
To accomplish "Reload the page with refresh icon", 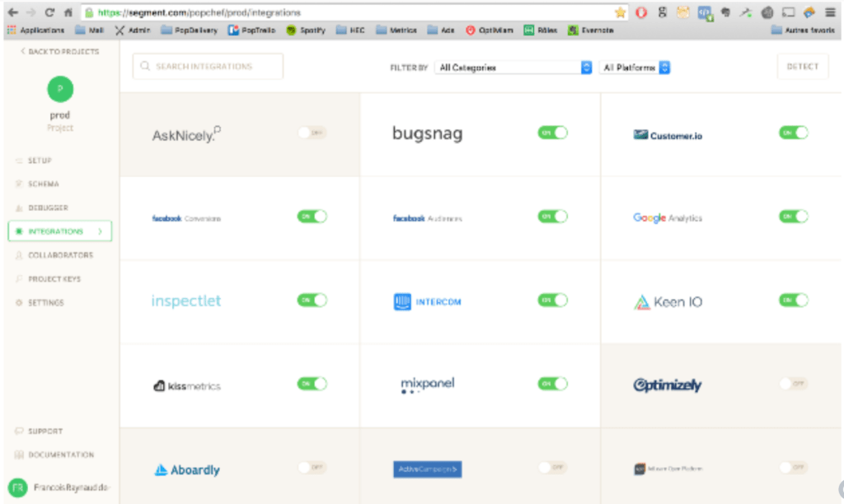I will coord(49,12).
